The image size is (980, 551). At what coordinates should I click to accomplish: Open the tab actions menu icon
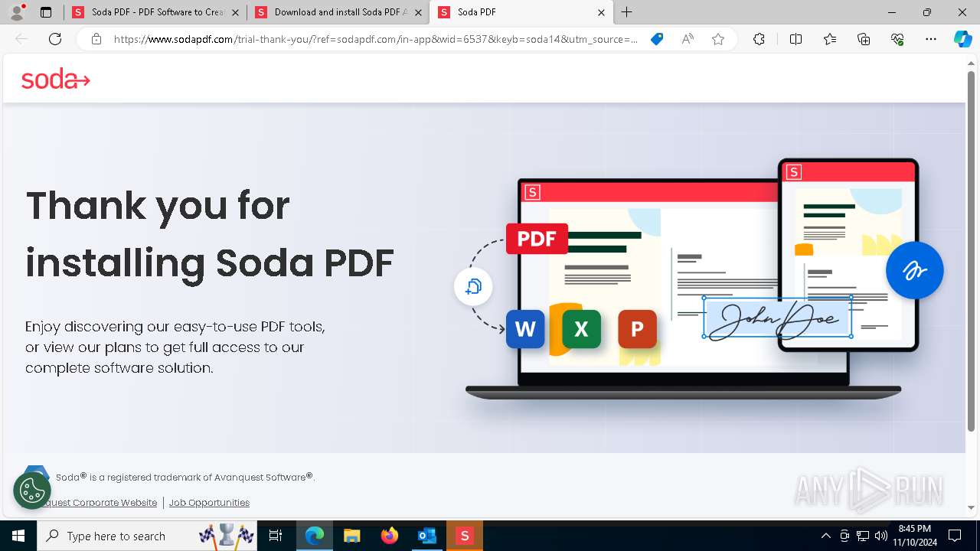tap(46, 12)
